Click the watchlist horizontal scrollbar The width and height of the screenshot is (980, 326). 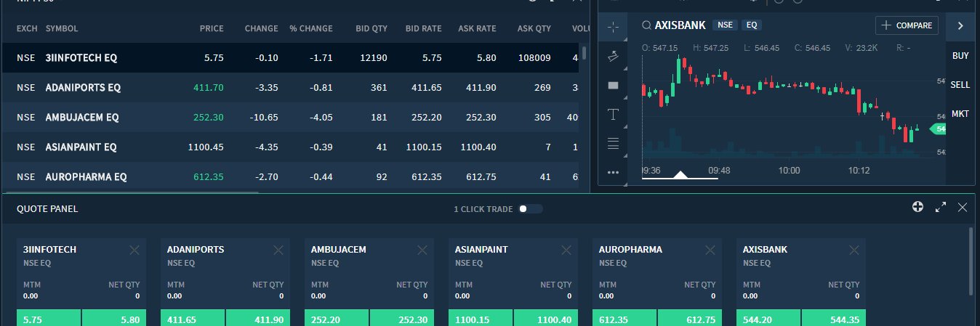[131, 192]
